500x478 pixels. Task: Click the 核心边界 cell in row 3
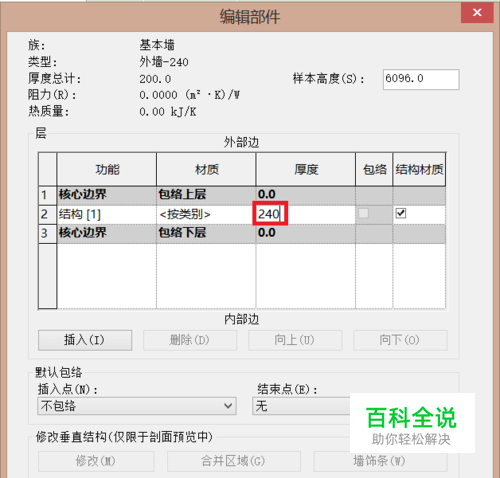(x=107, y=233)
